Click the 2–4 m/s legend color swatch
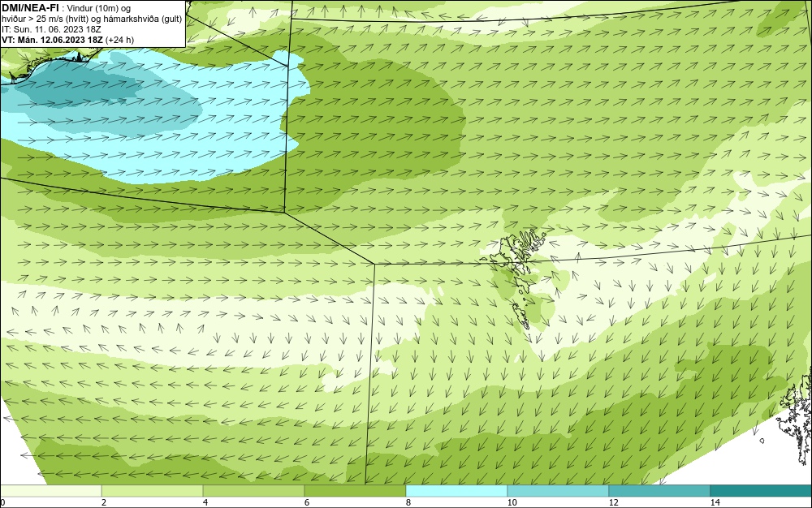Image resolution: width=812 pixels, height=508 pixels. pyautogui.click(x=153, y=491)
